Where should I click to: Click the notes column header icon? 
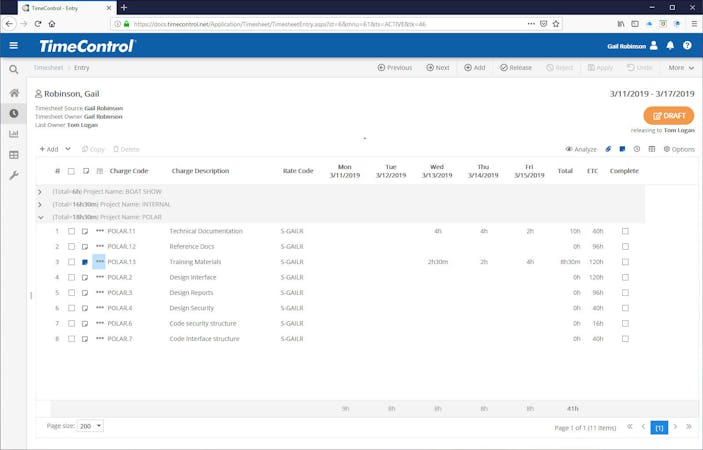86,171
